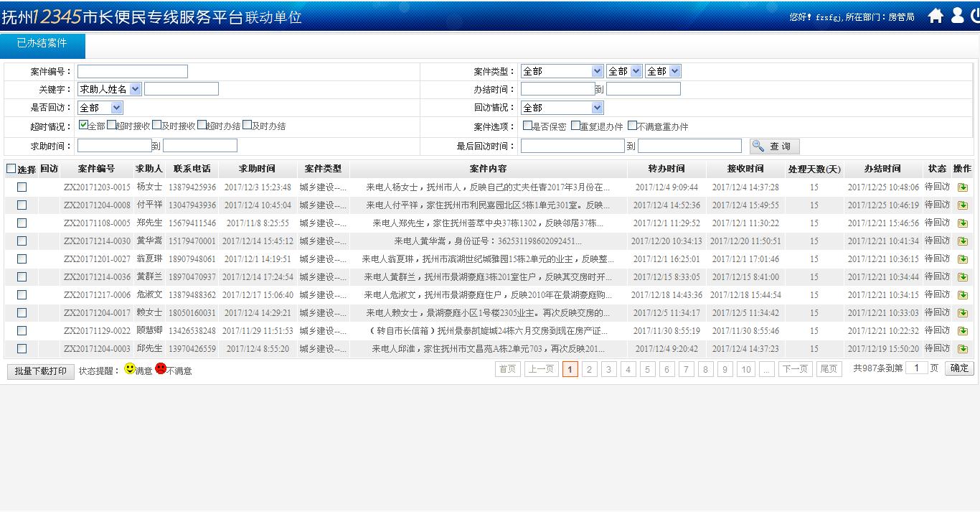
Task: Open action icon for case ZX20171204-0017
Action: click(962, 313)
